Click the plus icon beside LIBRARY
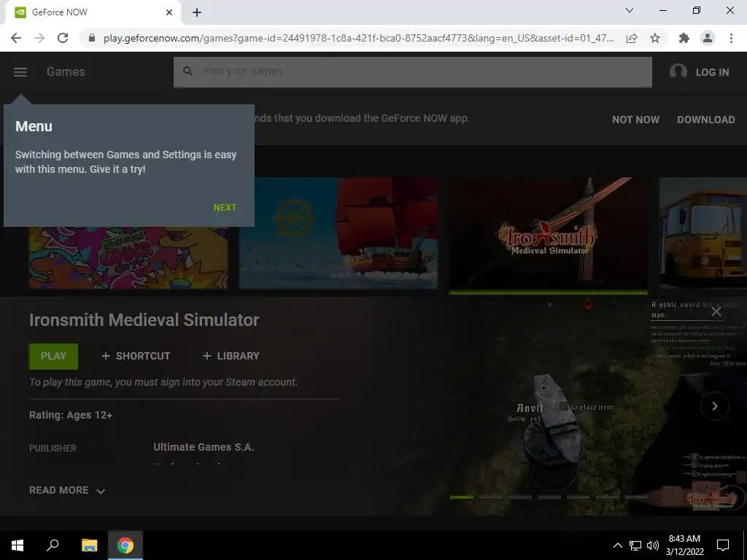This screenshot has height=560, width=747. point(206,356)
